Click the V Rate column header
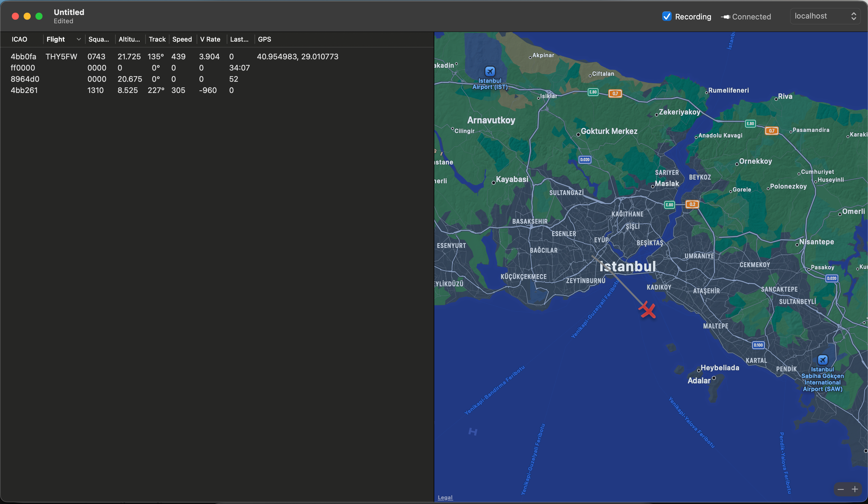Screen dimensions: 868x504 210,40
